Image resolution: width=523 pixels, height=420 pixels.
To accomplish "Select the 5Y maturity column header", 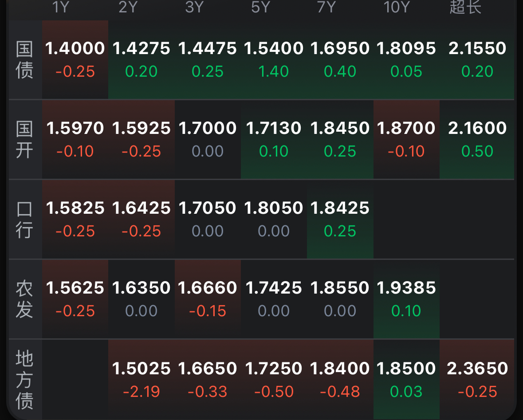I will click(260, 8).
